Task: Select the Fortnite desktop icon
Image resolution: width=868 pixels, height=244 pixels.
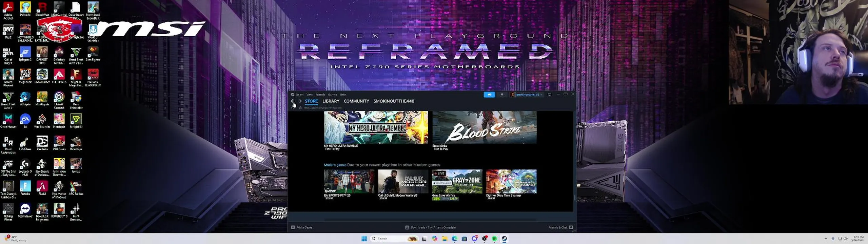Action: (25, 188)
